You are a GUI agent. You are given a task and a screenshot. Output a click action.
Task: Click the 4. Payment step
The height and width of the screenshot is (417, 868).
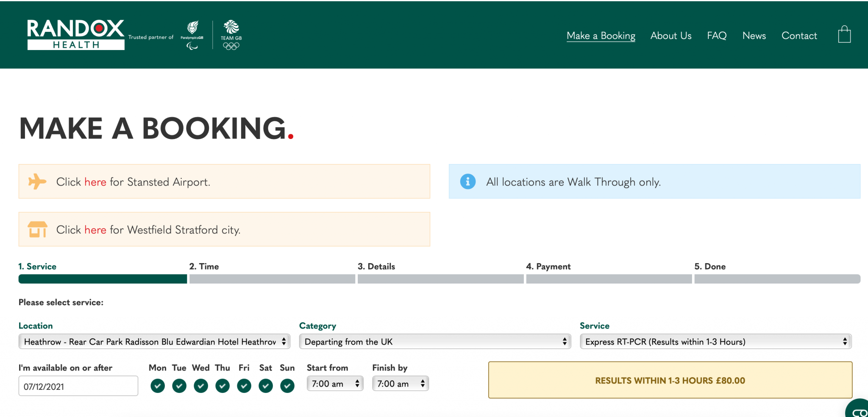(548, 267)
